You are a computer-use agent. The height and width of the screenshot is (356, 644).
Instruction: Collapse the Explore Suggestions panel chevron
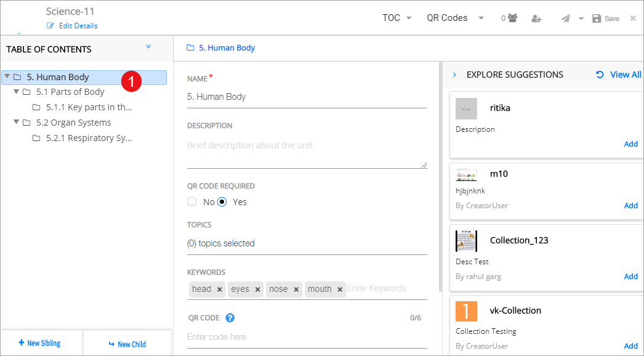click(454, 75)
